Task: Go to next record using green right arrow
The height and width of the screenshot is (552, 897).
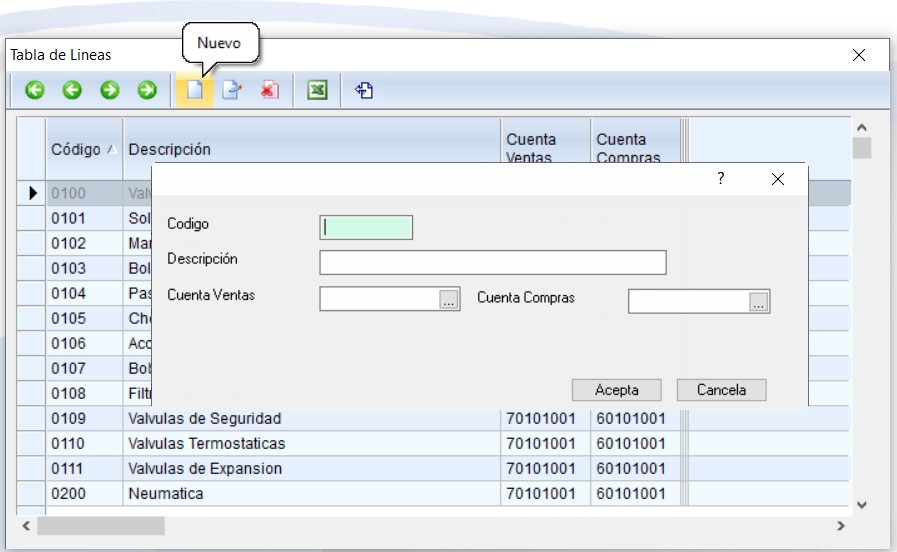Action: (x=110, y=91)
